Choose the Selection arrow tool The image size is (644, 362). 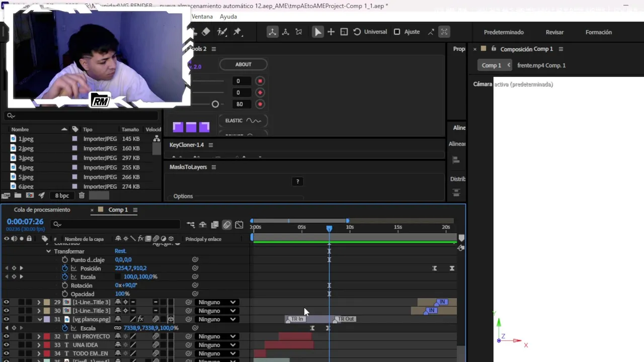pos(318,32)
